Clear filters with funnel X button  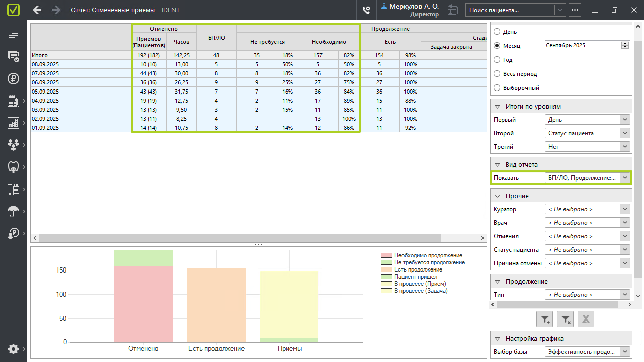566,319
